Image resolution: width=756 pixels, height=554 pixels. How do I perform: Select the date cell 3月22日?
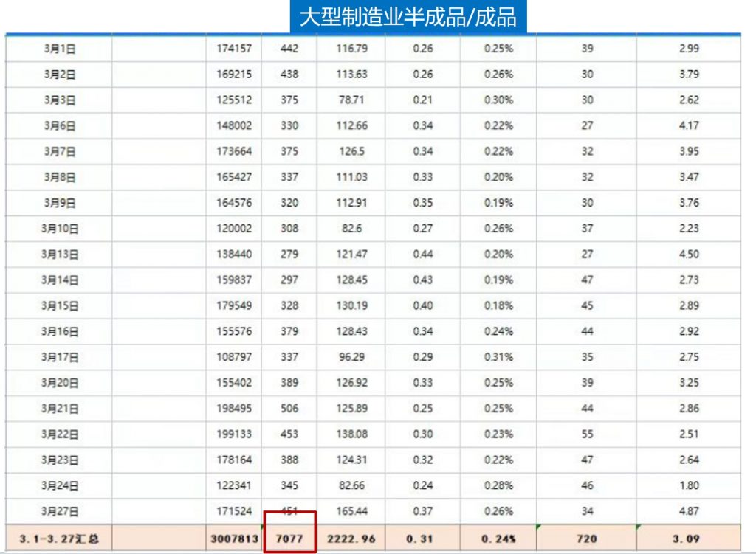(60, 434)
